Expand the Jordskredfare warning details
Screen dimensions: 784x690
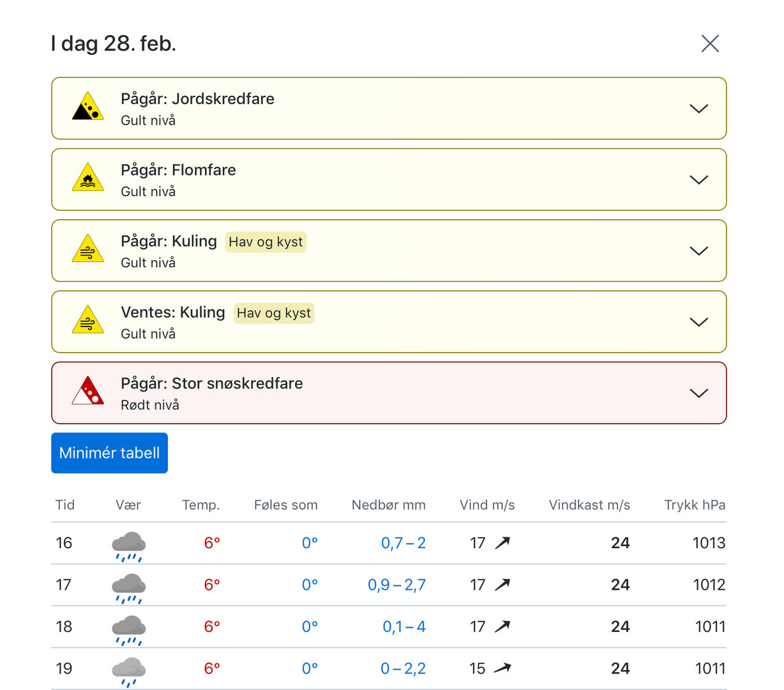698,109
